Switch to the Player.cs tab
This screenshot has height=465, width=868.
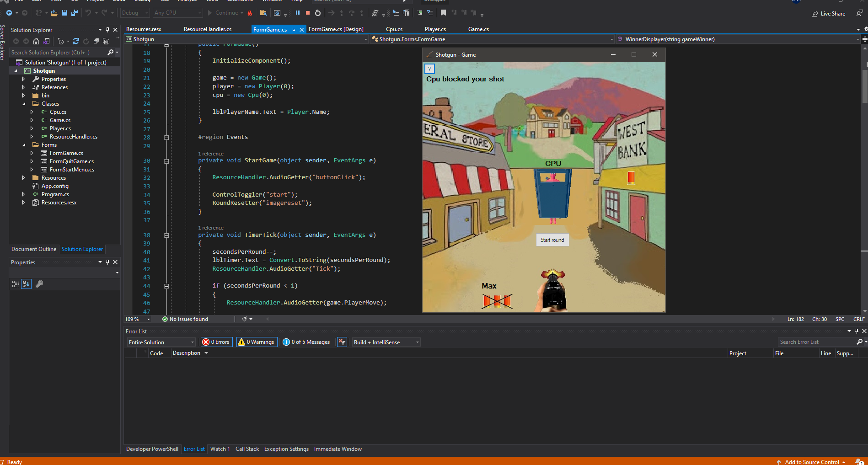pyautogui.click(x=434, y=29)
